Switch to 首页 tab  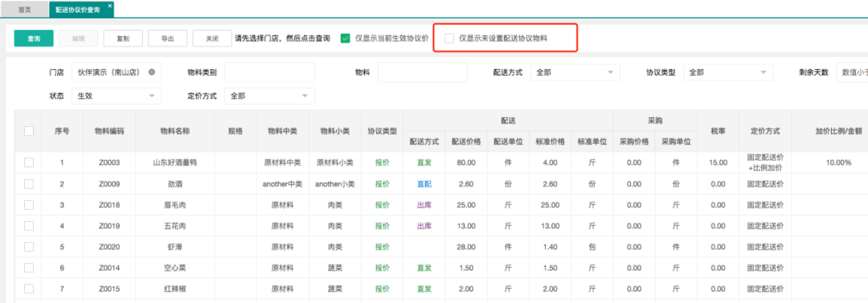[x=24, y=10]
